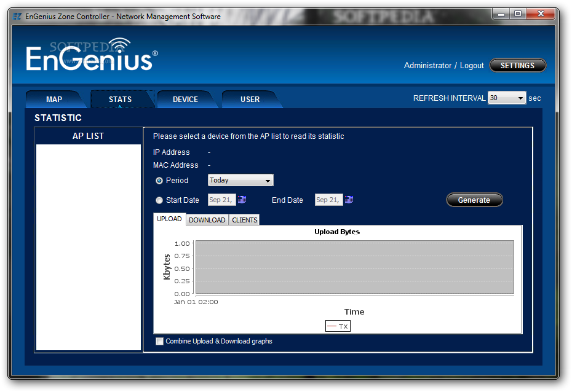The width and height of the screenshot is (572, 392).
Task: Show the CLIENTS graph tab
Action: (x=244, y=220)
